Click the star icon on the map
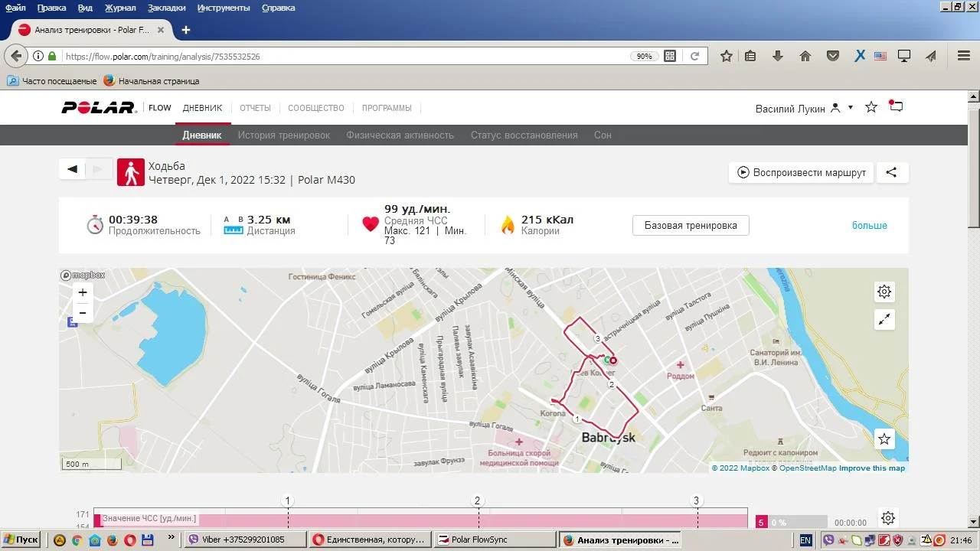980x551 pixels. [x=884, y=439]
